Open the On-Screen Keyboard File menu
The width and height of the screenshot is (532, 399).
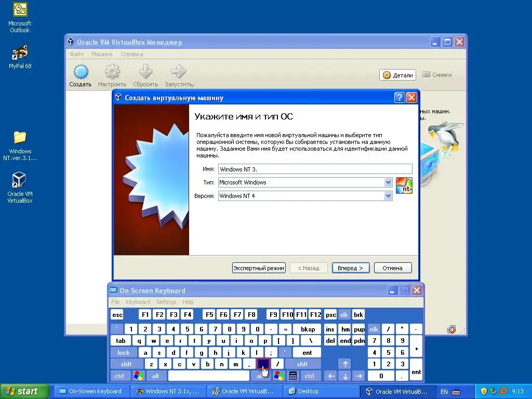tap(115, 302)
